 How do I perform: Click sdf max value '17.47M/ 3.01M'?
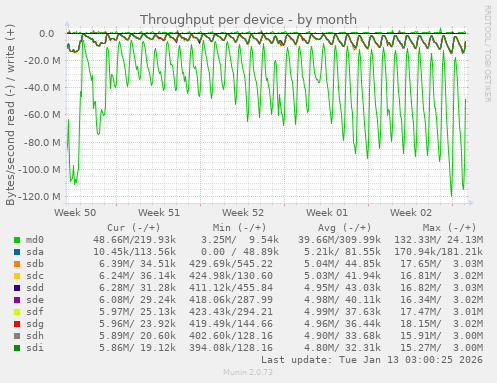pos(442,312)
